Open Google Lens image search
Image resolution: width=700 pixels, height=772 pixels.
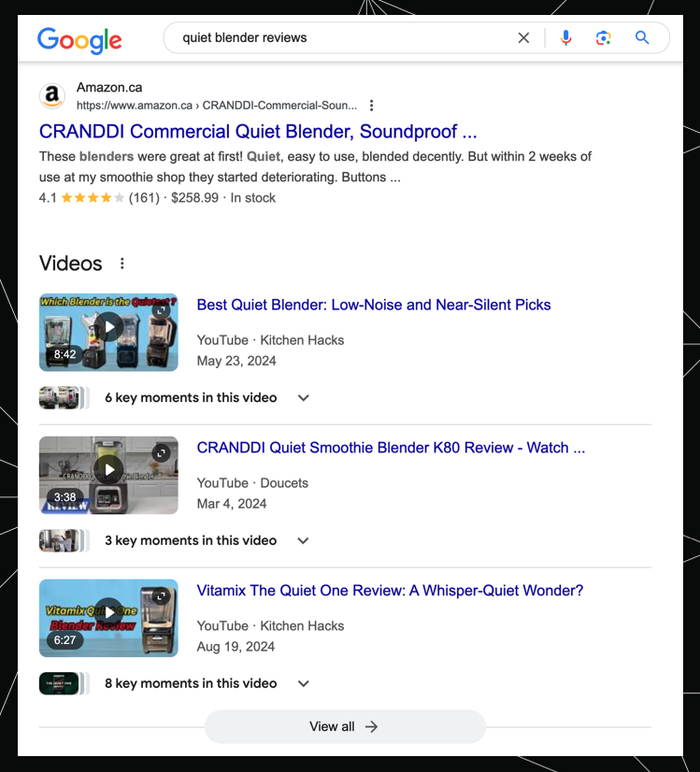603,38
